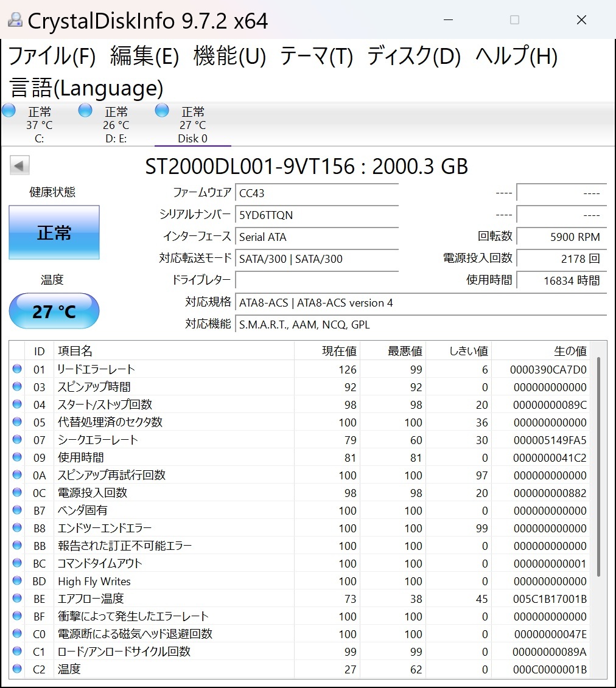Switch to the 27 °C Disk 0 tab
The height and width of the screenshot is (688, 616).
tap(193, 125)
